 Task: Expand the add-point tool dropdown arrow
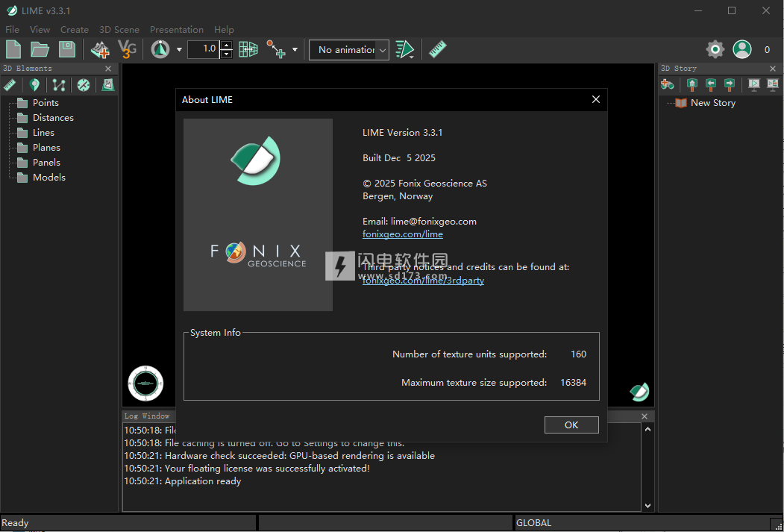pyautogui.click(x=295, y=50)
